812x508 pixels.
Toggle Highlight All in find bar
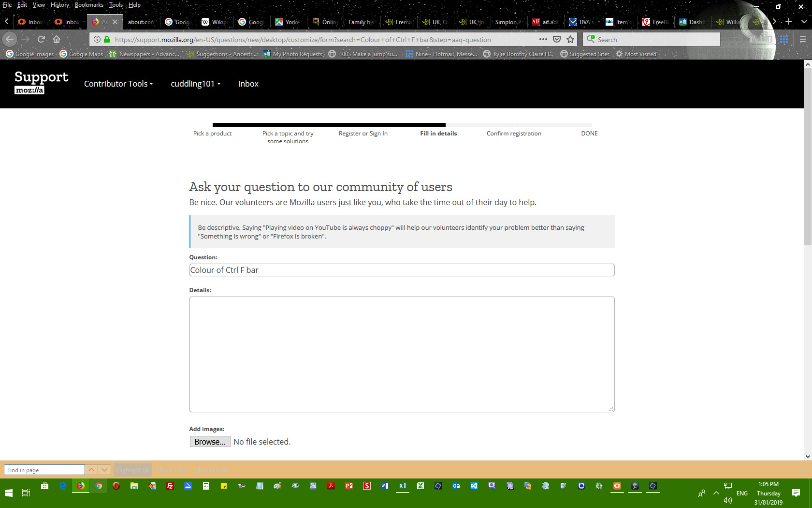[132, 470]
